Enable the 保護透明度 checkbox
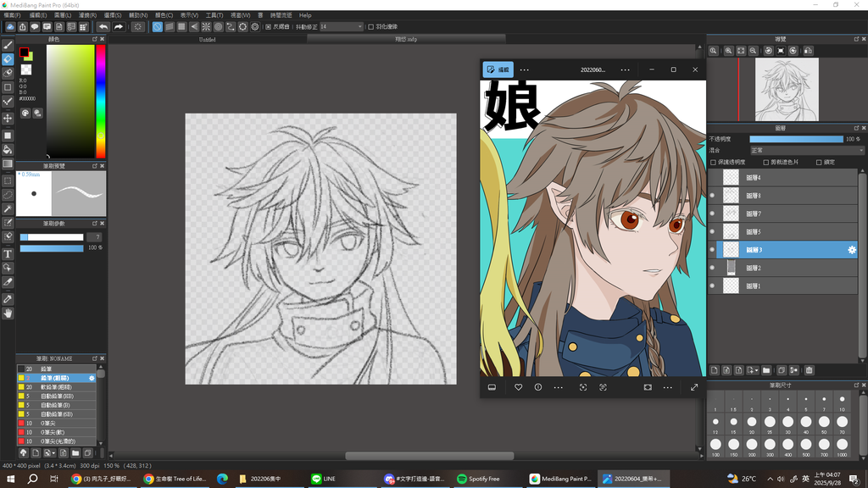Image resolution: width=868 pixels, height=488 pixels. [713, 162]
